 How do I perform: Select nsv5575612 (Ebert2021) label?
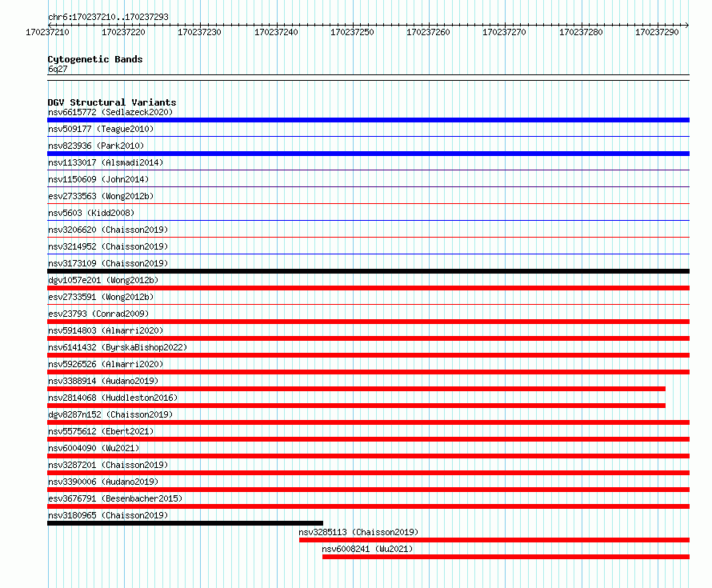point(101,431)
